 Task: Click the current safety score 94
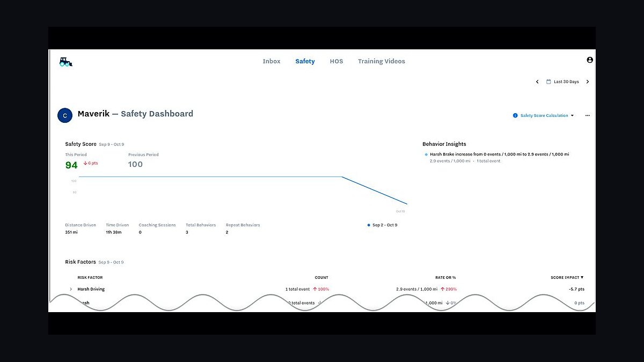[71, 165]
